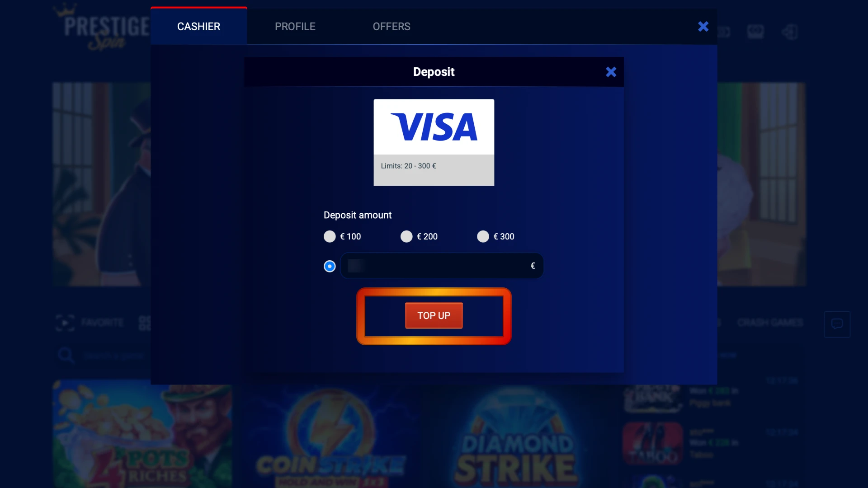The width and height of the screenshot is (868, 488).
Task: Click the blurred logout icon in header
Action: tap(790, 32)
